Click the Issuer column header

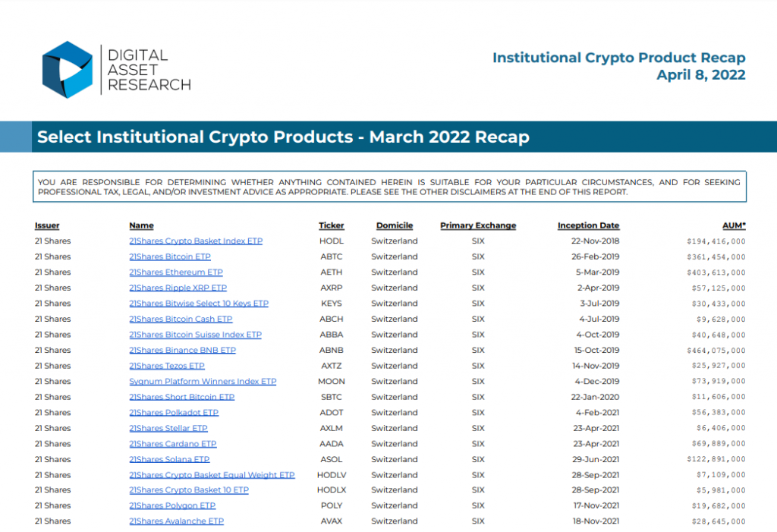click(x=47, y=225)
